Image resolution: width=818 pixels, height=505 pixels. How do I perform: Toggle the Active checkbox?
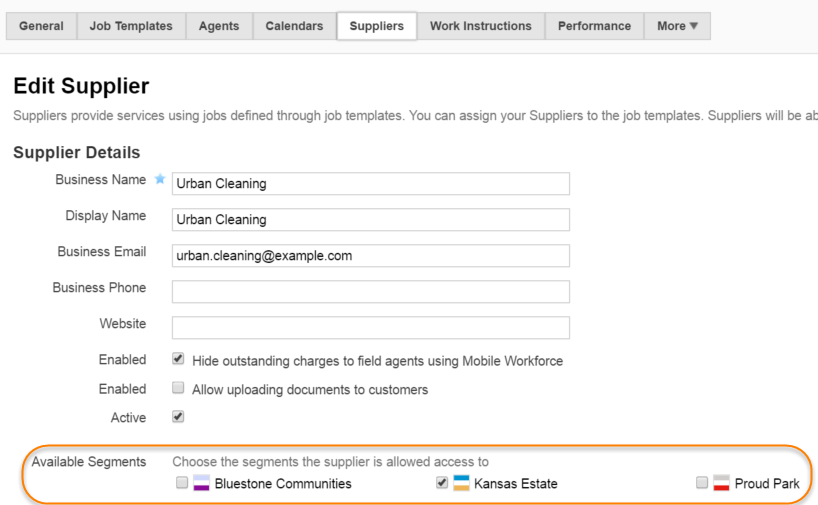pos(178,417)
